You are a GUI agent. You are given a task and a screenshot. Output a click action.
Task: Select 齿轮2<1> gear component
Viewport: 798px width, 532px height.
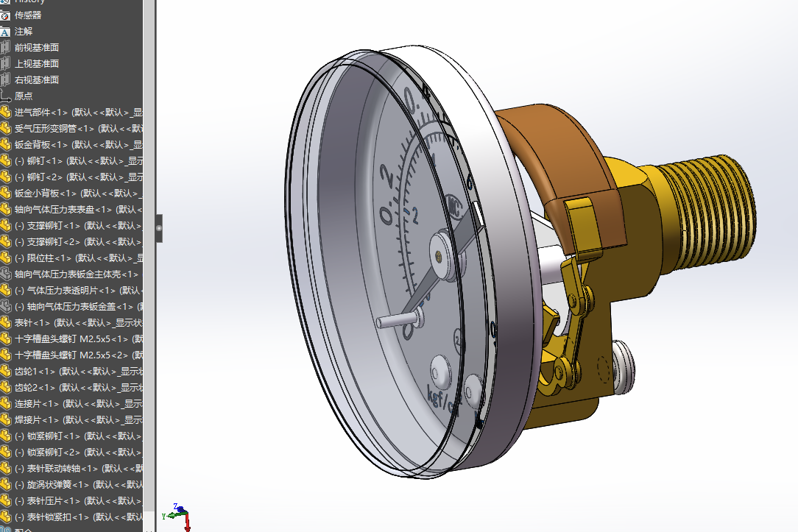tap(79, 388)
